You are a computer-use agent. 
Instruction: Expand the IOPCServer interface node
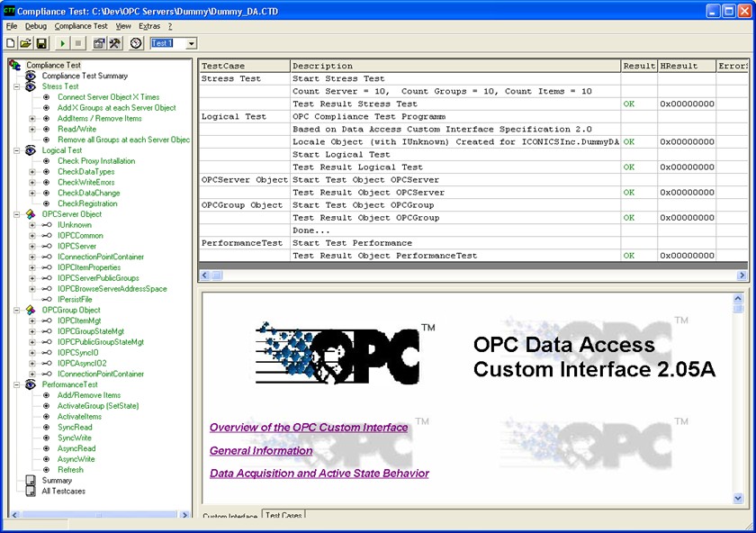(x=32, y=247)
